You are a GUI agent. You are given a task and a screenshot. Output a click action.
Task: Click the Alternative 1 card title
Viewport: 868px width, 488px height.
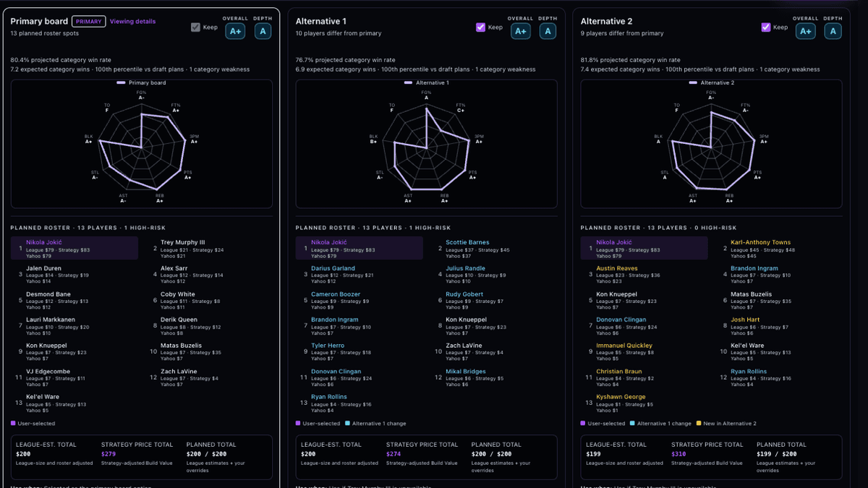(321, 22)
